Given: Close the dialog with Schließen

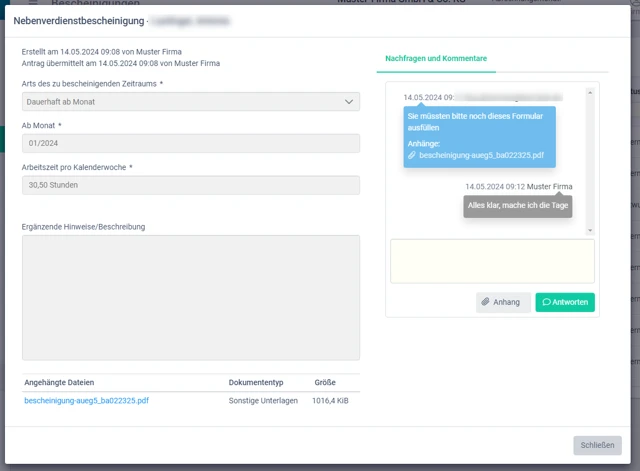Looking at the screenshot, I should pyautogui.click(x=597, y=445).
